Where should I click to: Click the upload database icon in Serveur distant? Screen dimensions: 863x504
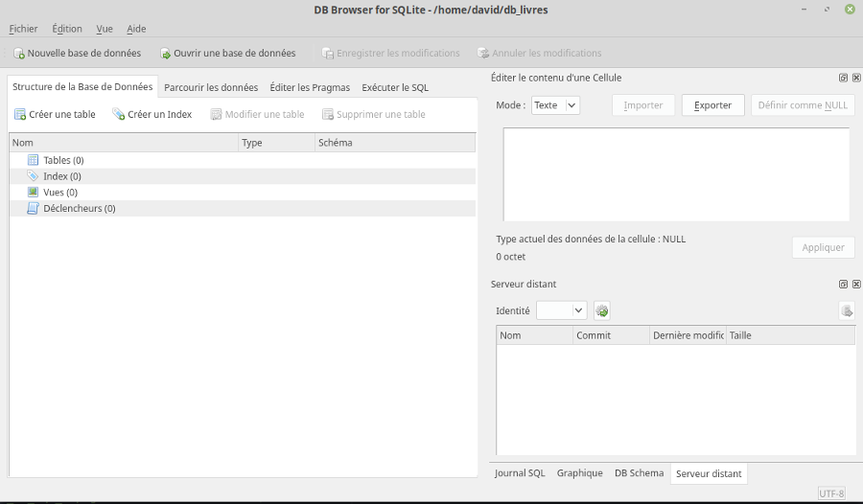click(x=846, y=310)
